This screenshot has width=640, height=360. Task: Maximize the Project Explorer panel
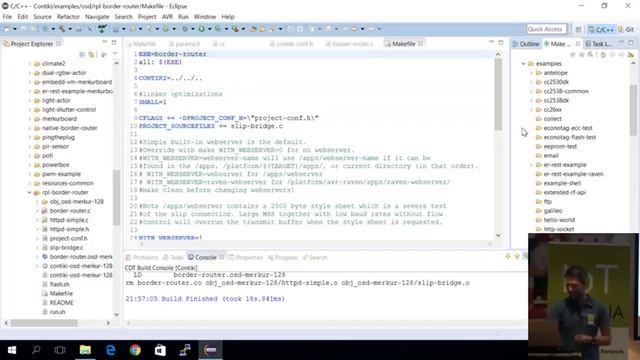click(114, 42)
